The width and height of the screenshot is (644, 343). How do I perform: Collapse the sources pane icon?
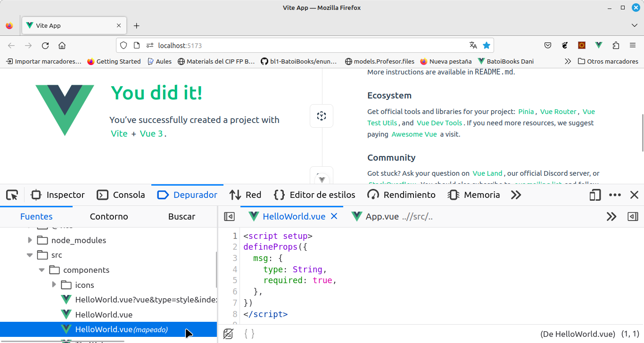pos(230,217)
